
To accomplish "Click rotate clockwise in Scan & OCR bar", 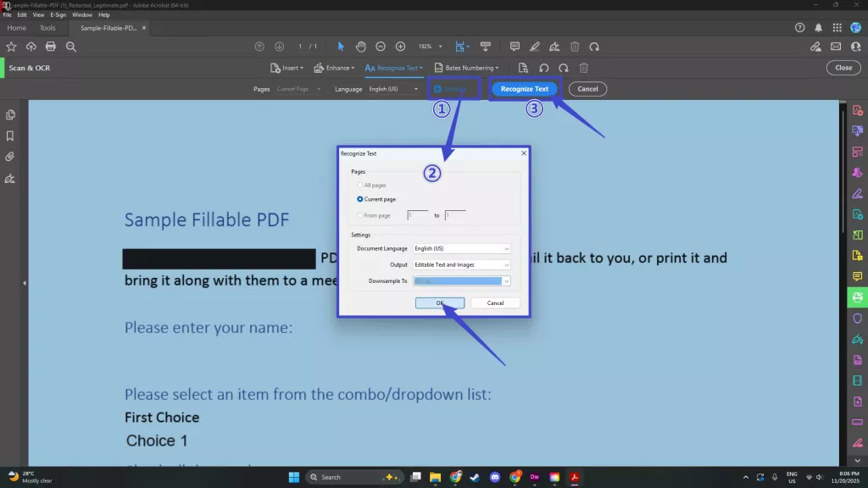I will click(x=564, y=68).
